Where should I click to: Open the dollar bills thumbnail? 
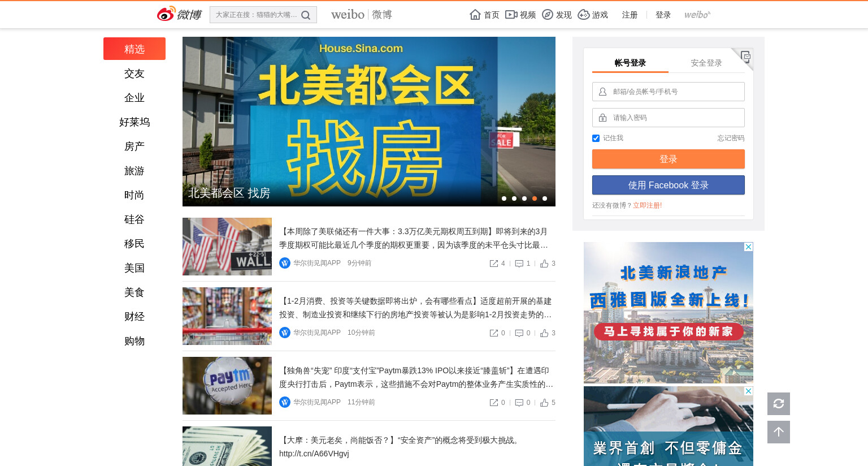pyautogui.click(x=227, y=446)
